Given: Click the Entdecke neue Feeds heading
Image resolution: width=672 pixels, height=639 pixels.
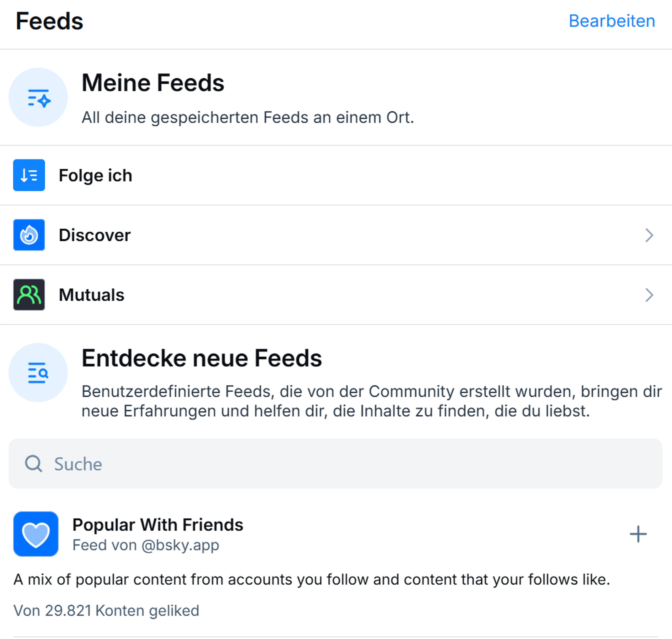Looking at the screenshot, I should (x=202, y=358).
